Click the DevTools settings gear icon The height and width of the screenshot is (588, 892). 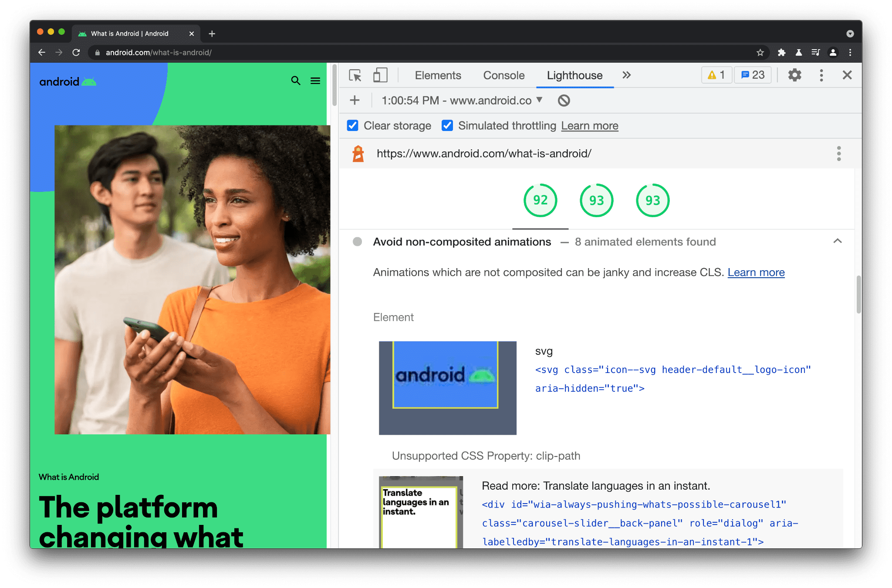(x=795, y=75)
